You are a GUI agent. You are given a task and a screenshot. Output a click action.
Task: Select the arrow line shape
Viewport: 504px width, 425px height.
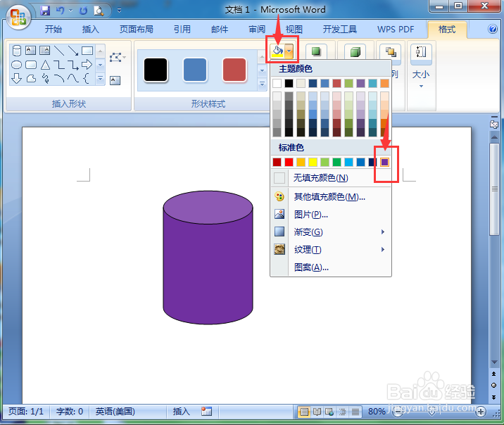(x=73, y=51)
